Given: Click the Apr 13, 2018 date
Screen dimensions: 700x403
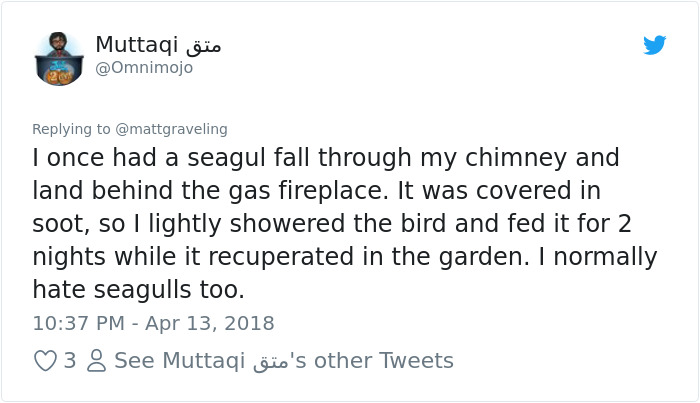Looking at the screenshot, I should (x=211, y=324).
